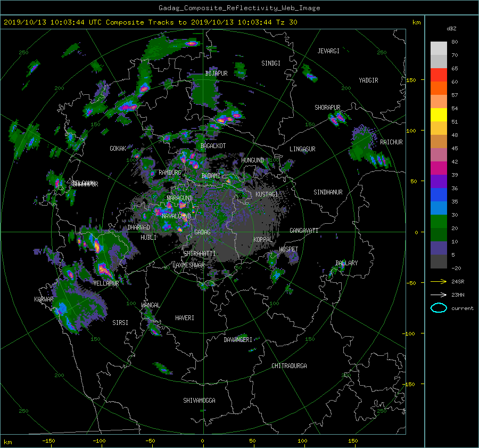
Task: Click the HOSPET city label
Action: 288,249
